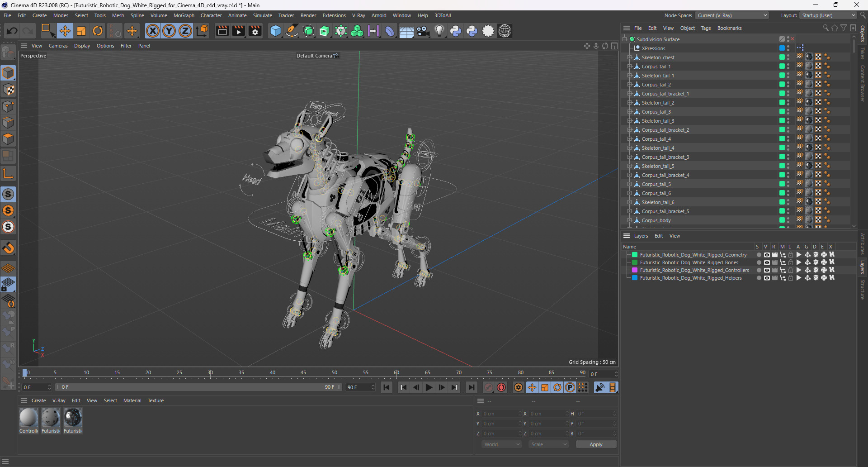
Task: Open Scale mode dropdown
Action: click(x=548, y=444)
